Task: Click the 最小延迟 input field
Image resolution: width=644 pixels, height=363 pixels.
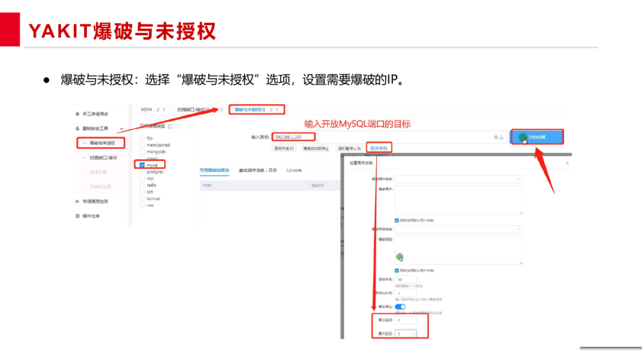Action: 406,320
